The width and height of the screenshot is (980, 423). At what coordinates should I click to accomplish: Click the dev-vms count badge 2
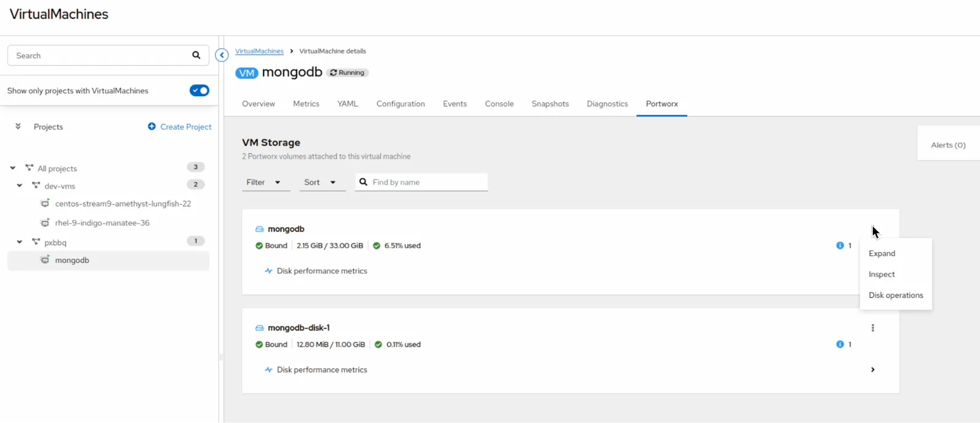pos(195,184)
